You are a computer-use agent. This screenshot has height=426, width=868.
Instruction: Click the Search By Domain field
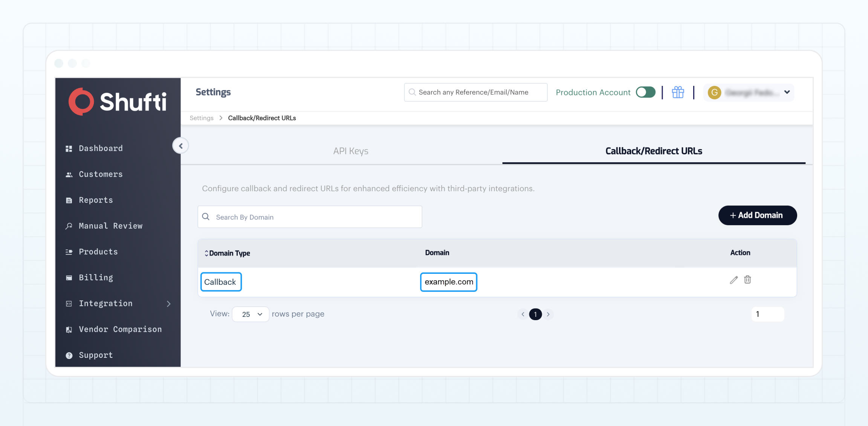click(309, 217)
